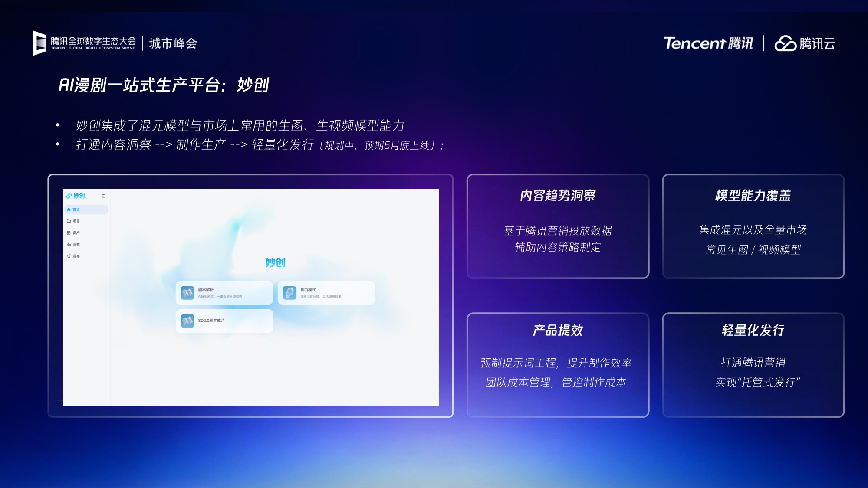This screenshot has width=868, height=488.
Task: Click the heading "内容趋势洞察"
Action: click(x=558, y=196)
